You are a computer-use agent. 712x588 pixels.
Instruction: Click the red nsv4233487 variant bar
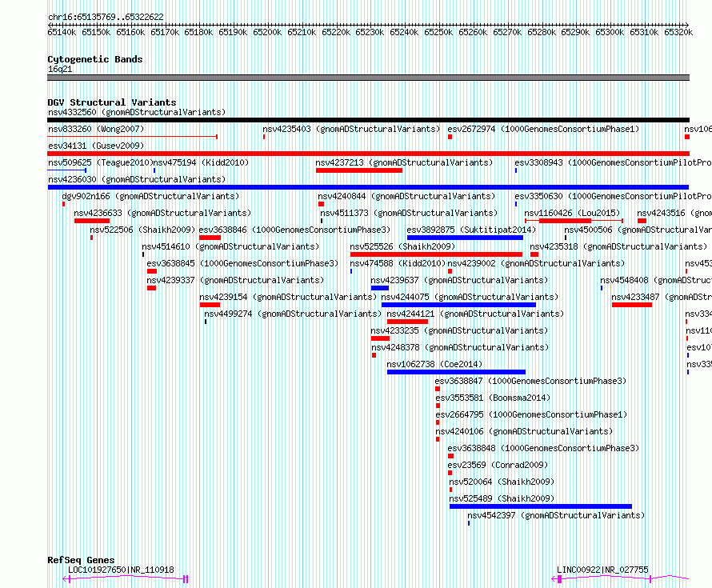632,305
